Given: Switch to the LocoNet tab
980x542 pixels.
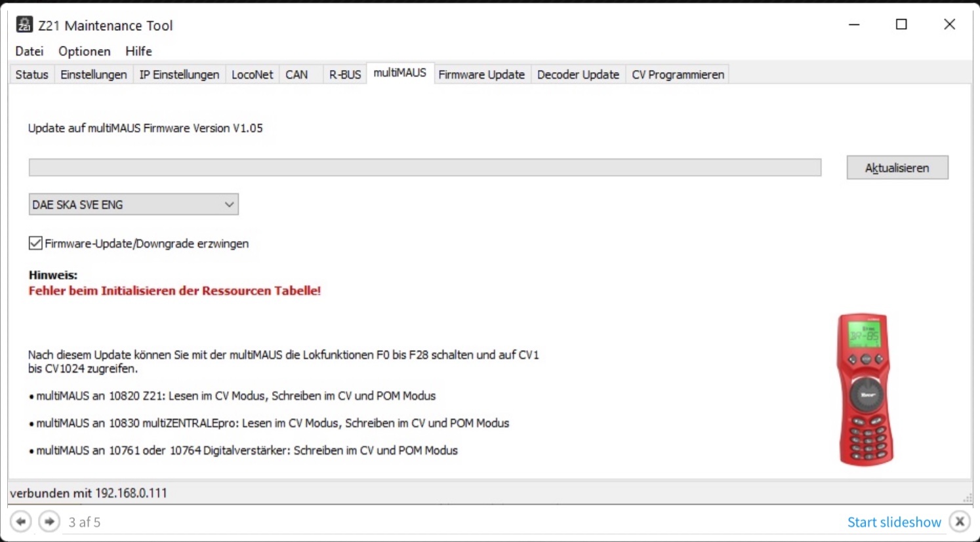Looking at the screenshot, I should 253,75.
